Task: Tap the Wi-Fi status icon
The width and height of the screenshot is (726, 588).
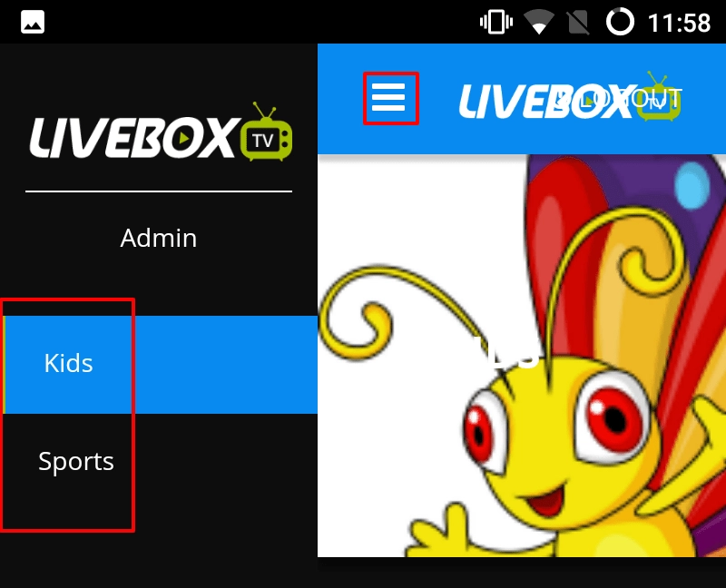Action: (538, 22)
